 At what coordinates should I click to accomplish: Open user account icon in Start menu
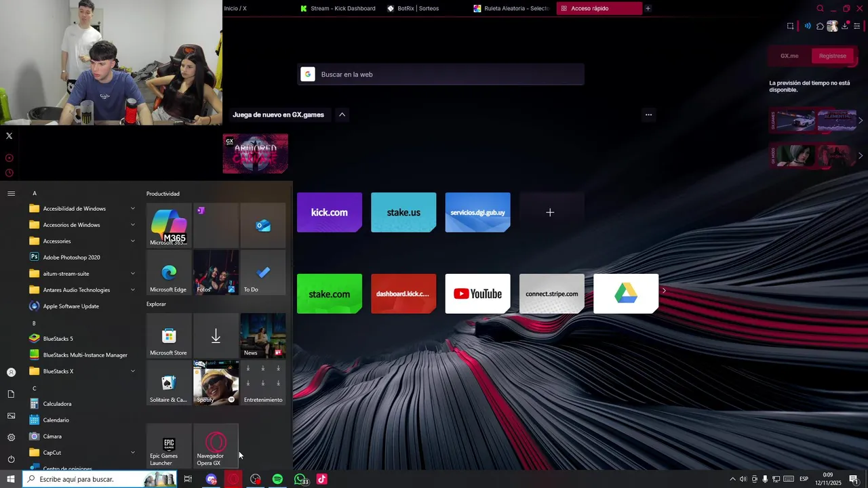[11, 372]
